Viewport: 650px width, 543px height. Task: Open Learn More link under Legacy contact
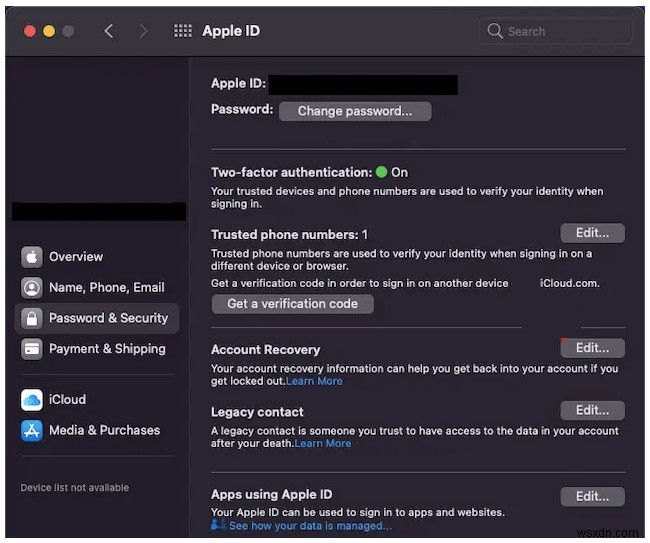(323, 444)
